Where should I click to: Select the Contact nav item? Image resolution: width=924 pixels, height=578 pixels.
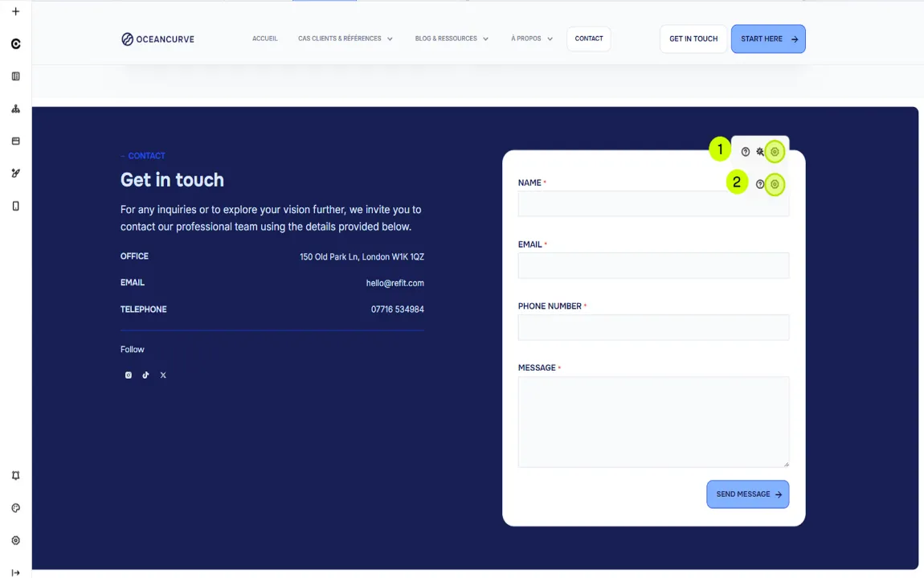point(589,39)
